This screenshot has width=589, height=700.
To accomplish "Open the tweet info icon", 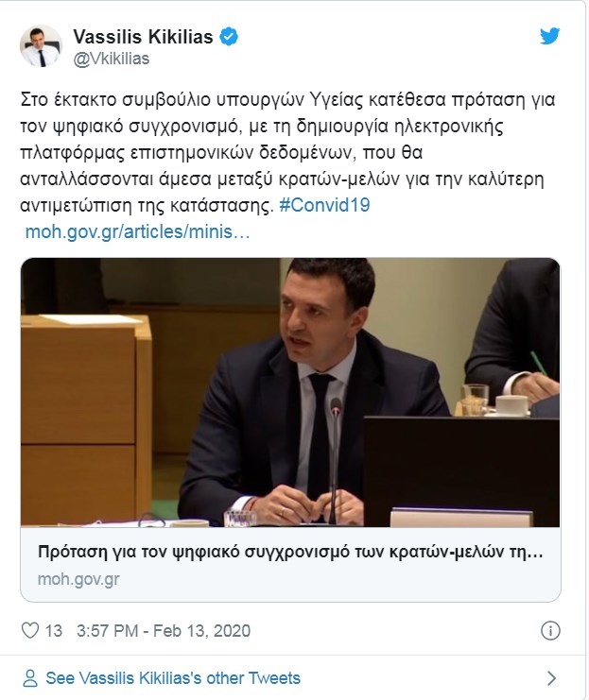I will click(x=550, y=631).
